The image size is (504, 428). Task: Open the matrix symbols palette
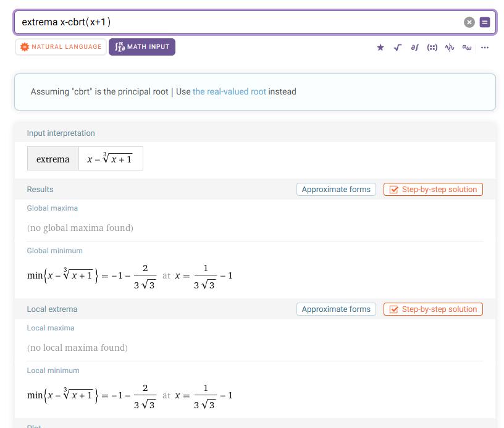[432, 48]
